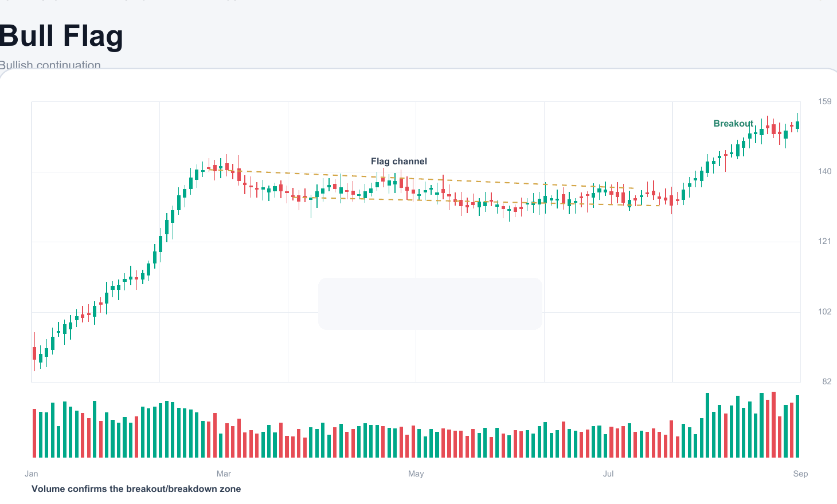837x504 pixels.
Task: Click the blank rounded box below the flag channel
Action: 430,304
